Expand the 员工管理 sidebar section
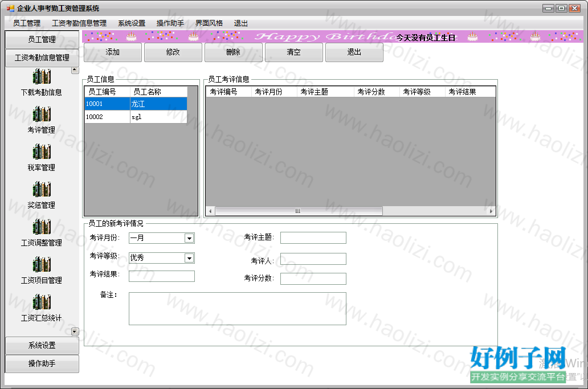The height and width of the screenshot is (389, 588). pyautogui.click(x=42, y=40)
